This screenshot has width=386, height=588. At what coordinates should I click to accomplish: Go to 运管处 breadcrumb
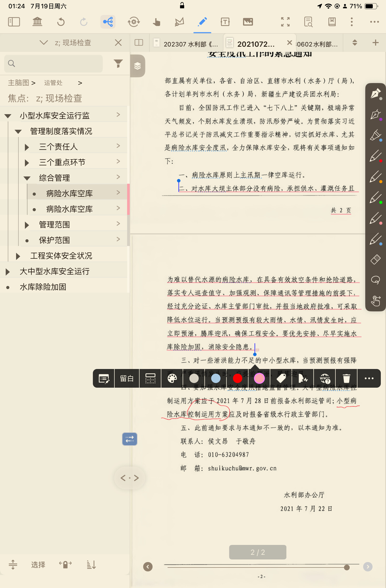click(53, 83)
